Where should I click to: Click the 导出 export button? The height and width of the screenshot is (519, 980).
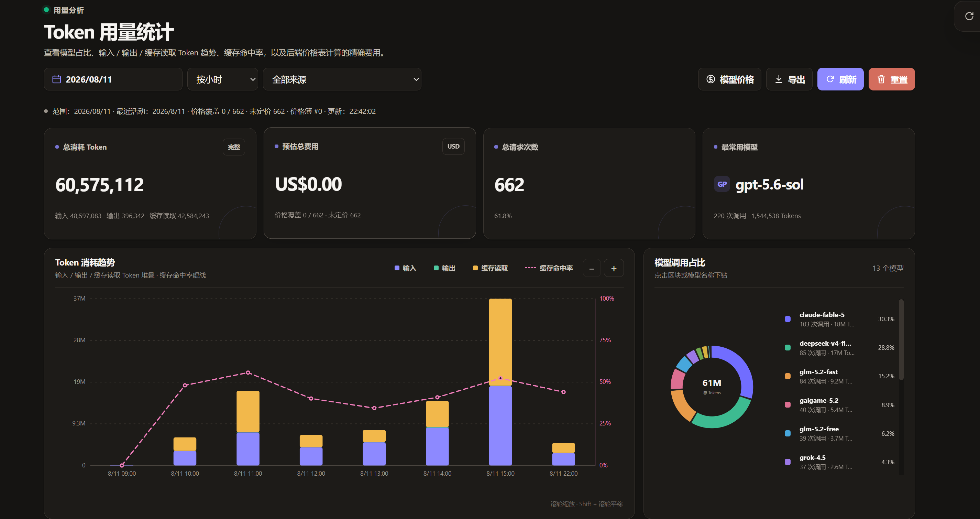[x=789, y=79]
